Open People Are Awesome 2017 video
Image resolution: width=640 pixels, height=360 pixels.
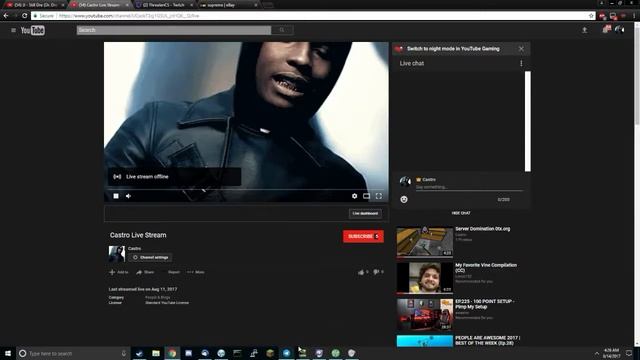point(424,341)
